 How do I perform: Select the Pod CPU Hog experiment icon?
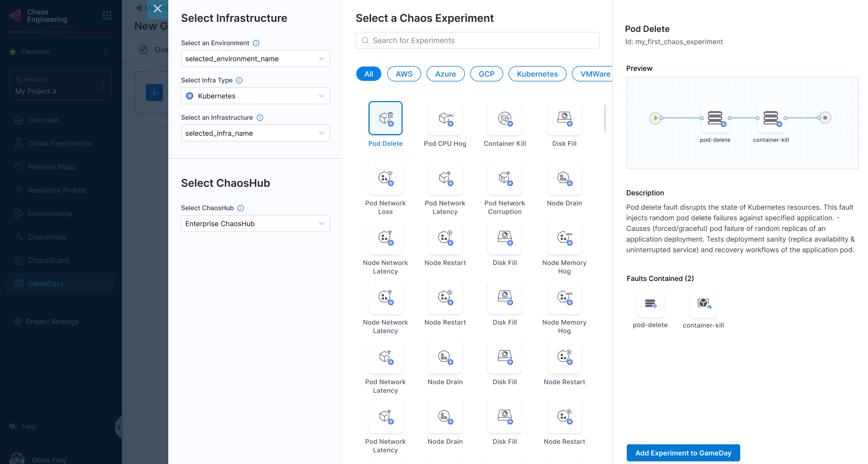(x=445, y=118)
